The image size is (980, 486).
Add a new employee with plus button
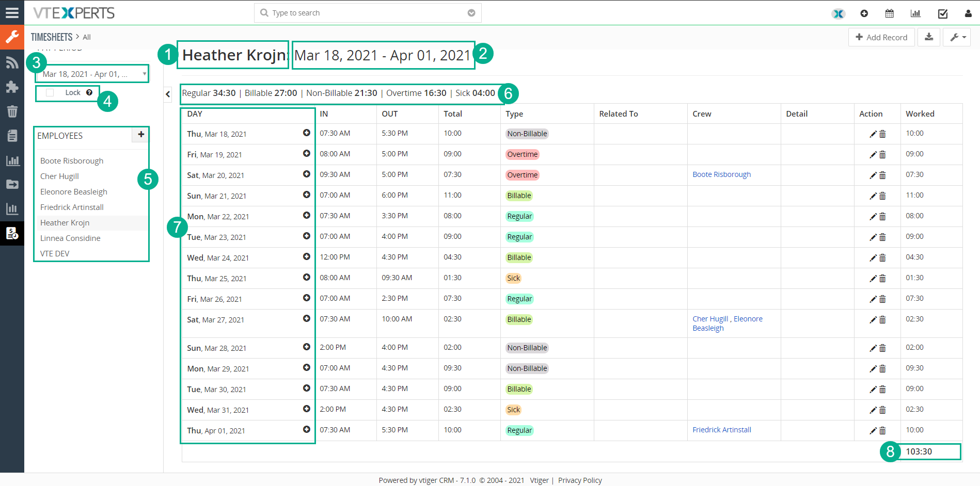click(140, 135)
